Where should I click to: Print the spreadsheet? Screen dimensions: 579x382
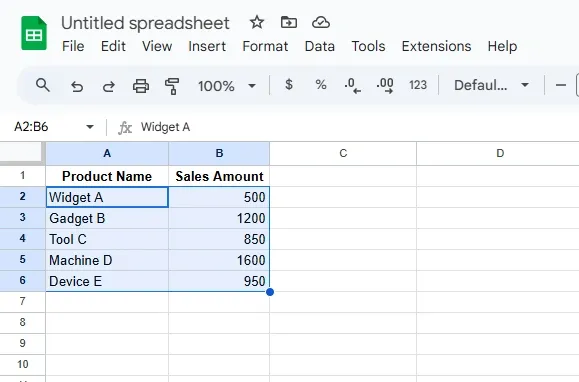[x=141, y=86]
